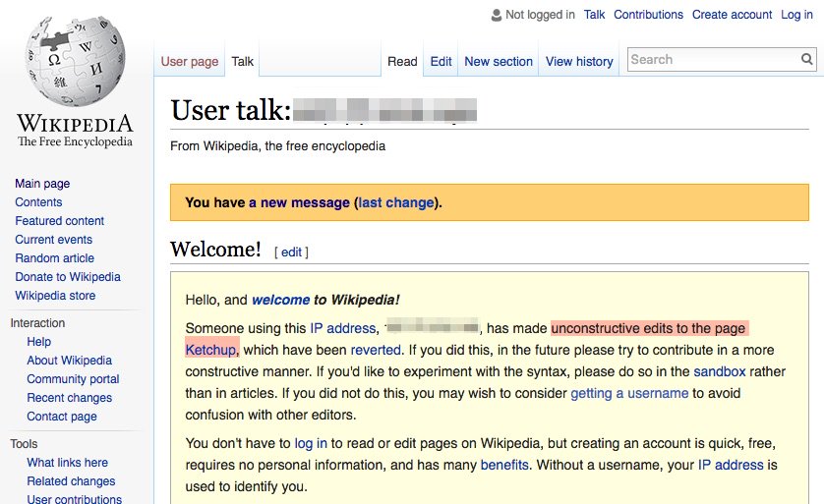Open Related changes link
Screen dimensions: 824x504
(x=71, y=480)
